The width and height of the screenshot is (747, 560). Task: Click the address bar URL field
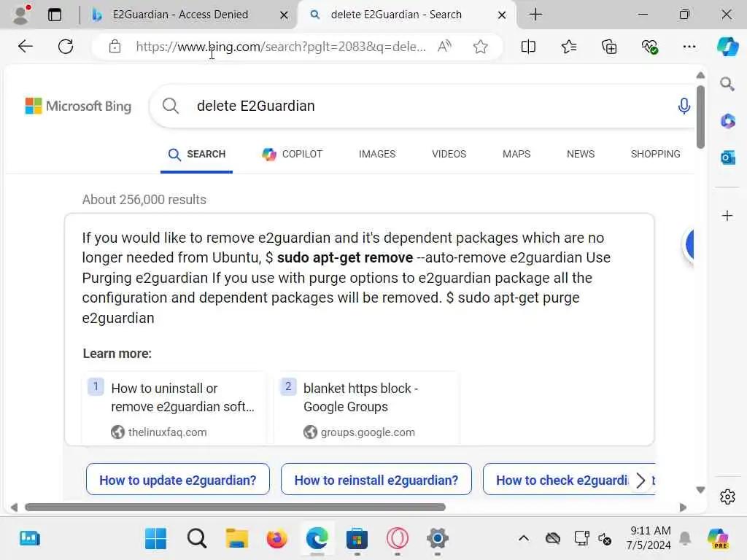point(280,47)
